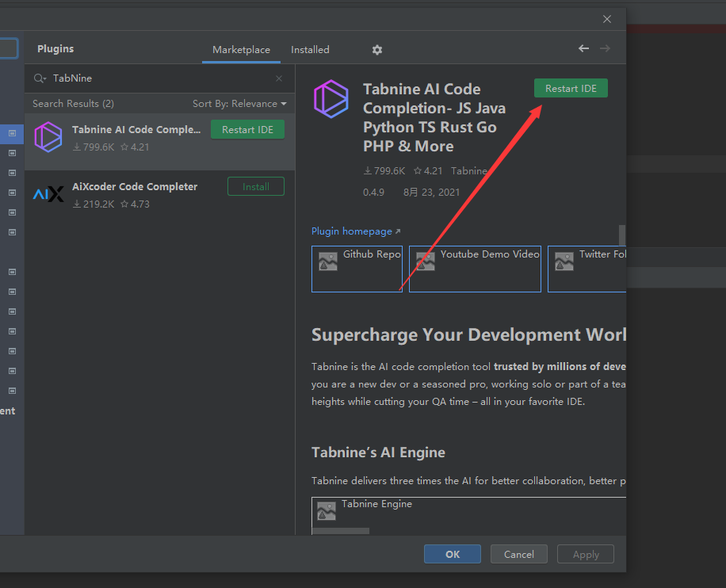Click the search magnifier icon

(40, 78)
